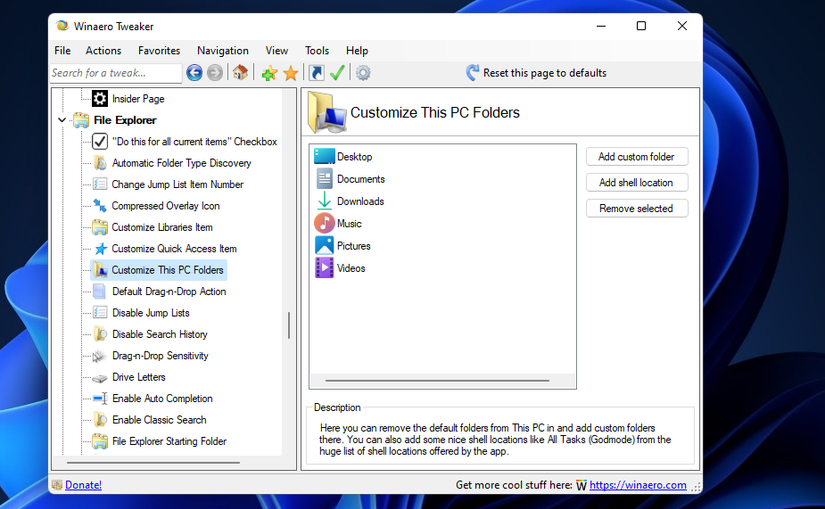825x509 pixels.
Task: Click the "Do this for all current items" checkbox icon
Action: click(x=100, y=141)
